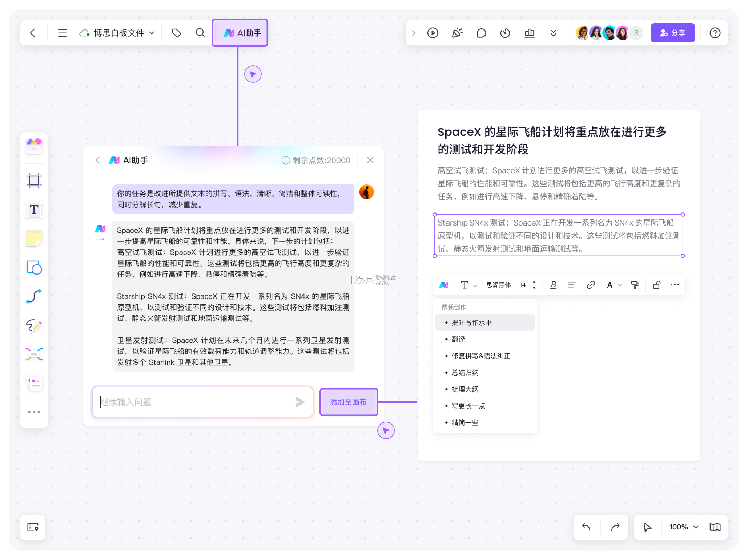The height and width of the screenshot is (560, 748).
Task: Click the selected Starship SN4x text block
Action: coord(559,236)
